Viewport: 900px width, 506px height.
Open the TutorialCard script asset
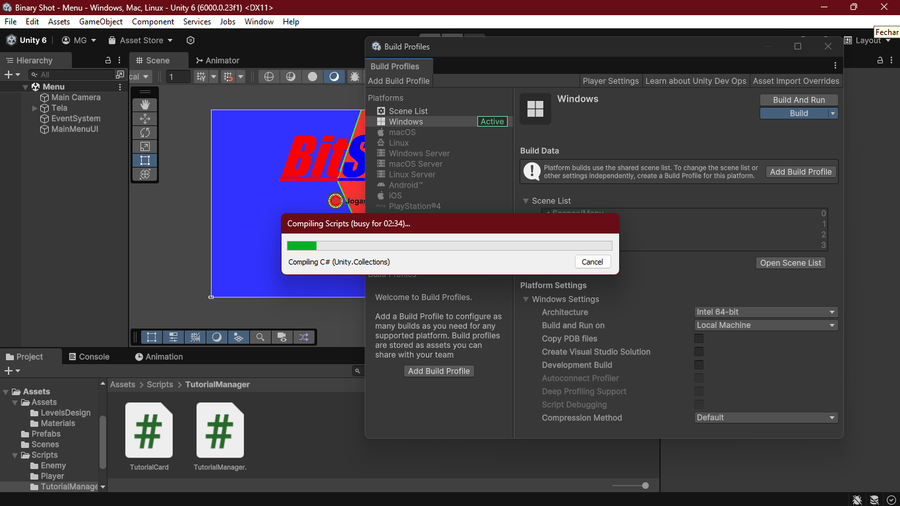(149, 437)
